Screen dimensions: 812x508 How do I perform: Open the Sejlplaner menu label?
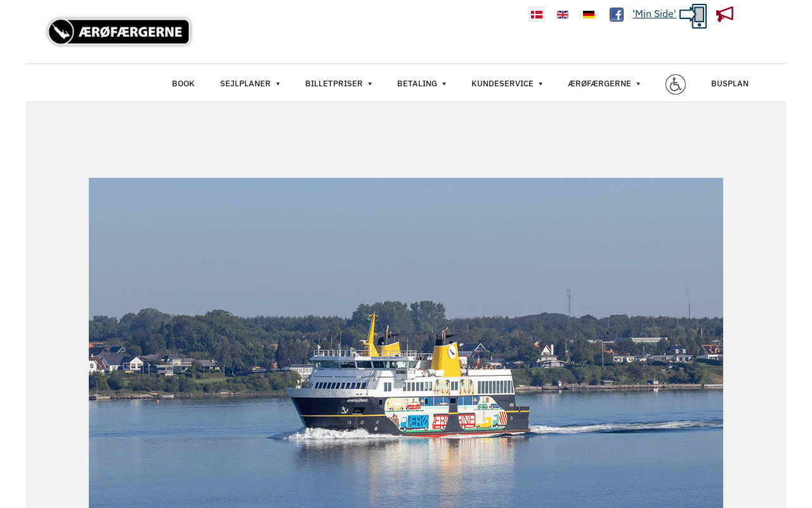point(246,84)
